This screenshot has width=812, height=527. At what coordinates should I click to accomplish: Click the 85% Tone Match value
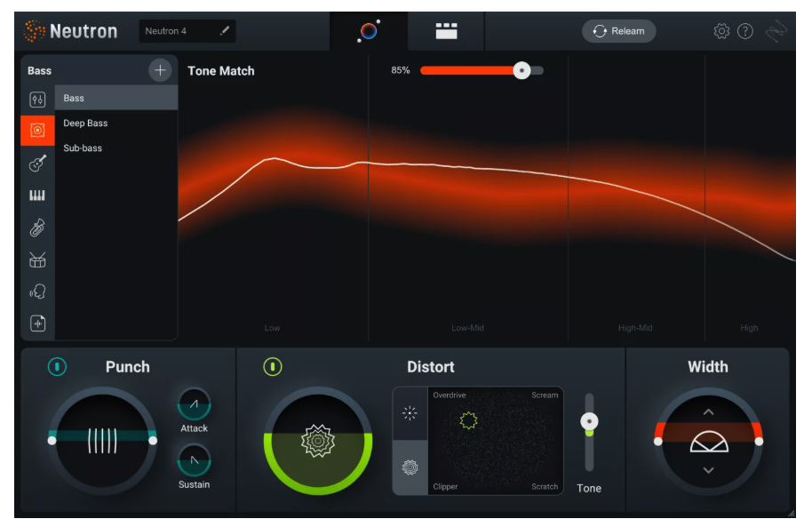tap(401, 70)
